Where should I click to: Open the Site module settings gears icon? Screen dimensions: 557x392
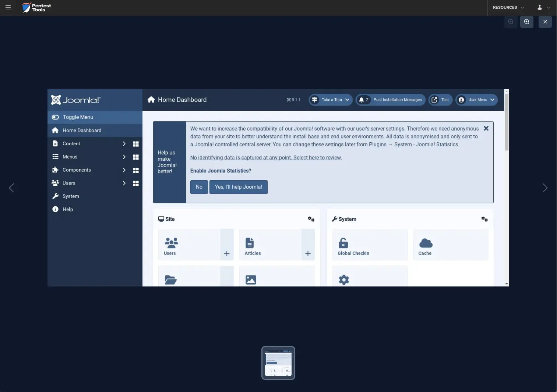[x=311, y=219]
